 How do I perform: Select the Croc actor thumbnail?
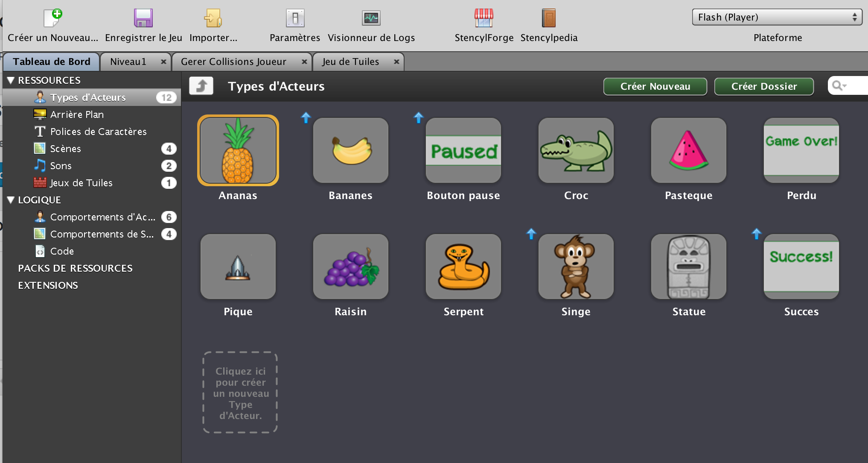point(576,150)
